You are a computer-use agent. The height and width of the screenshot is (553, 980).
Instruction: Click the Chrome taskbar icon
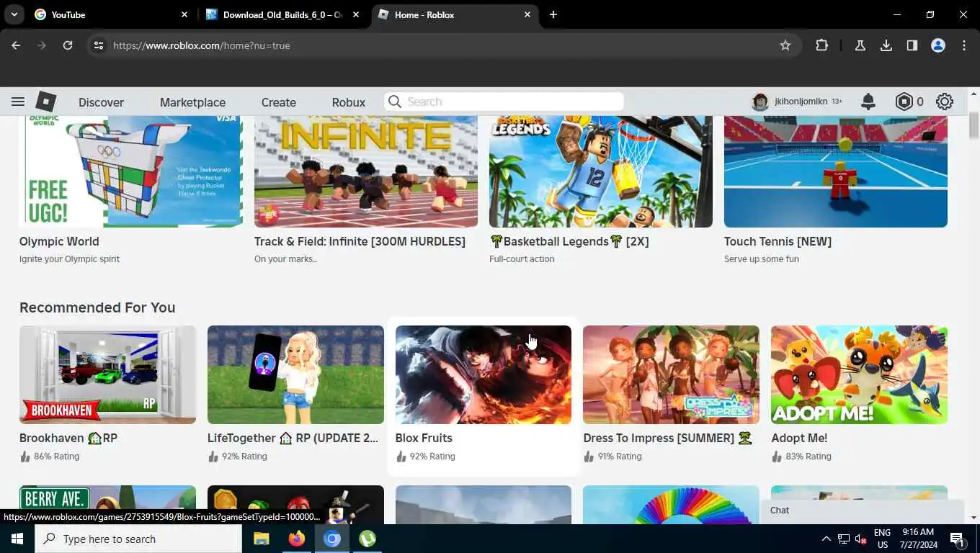pyautogui.click(x=331, y=539)
